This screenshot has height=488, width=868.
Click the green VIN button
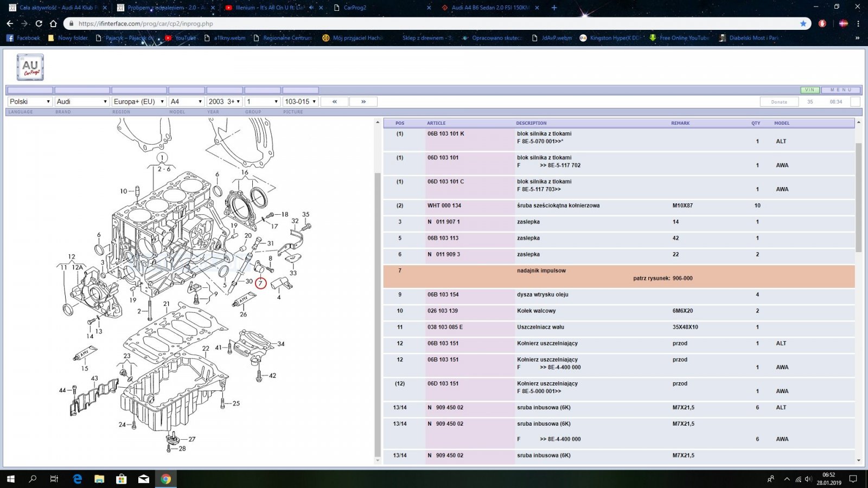(810, 90)
